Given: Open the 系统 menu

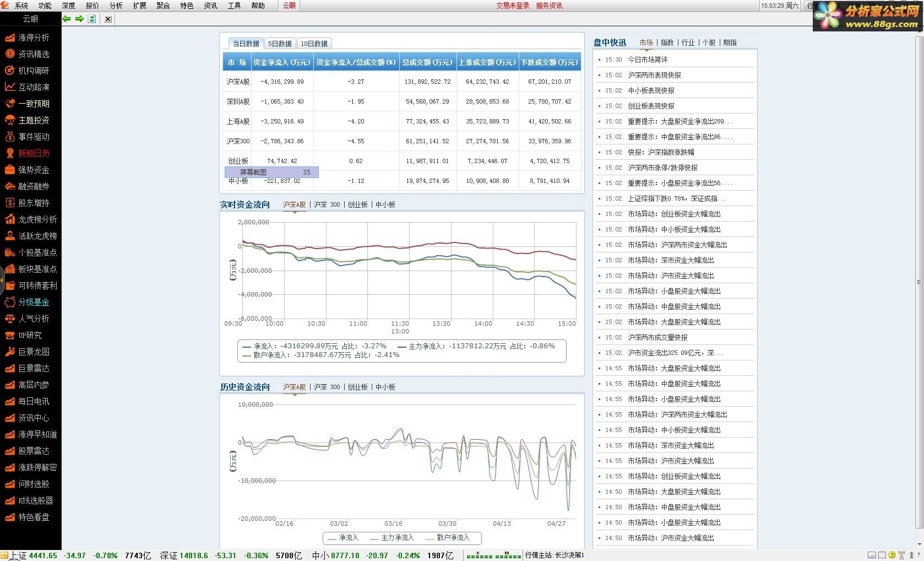Looking at the screenshot, I should tap(21, 6).
